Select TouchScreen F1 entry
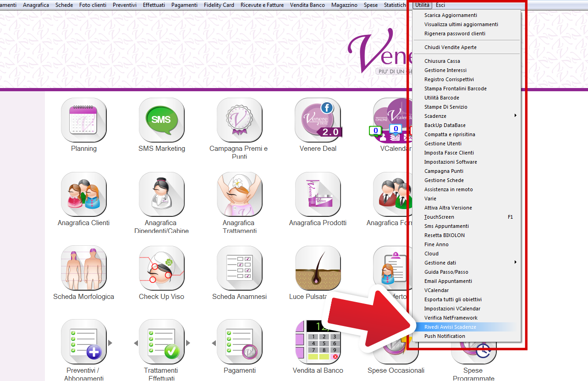 point(467,217)
